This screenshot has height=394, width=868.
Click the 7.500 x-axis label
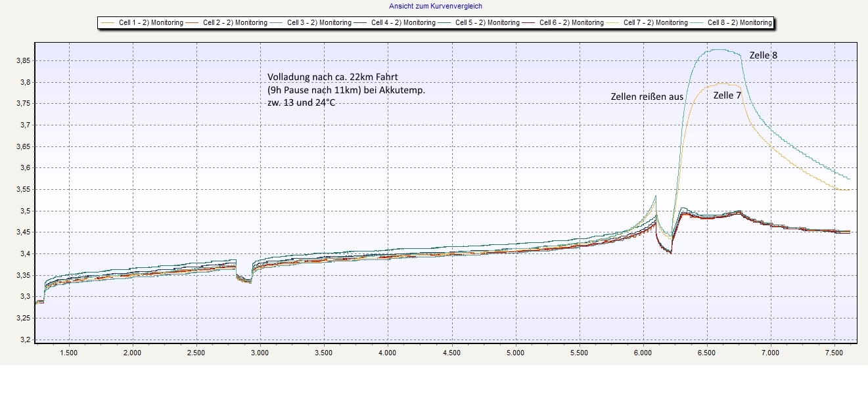[x=833, y=353]
